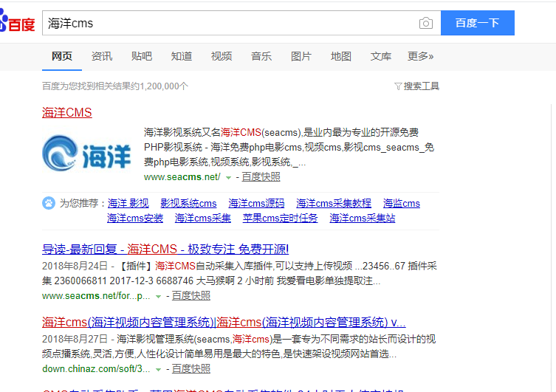
Task: Click the 搜索工具 filter icon
Action: coord(398,86)
